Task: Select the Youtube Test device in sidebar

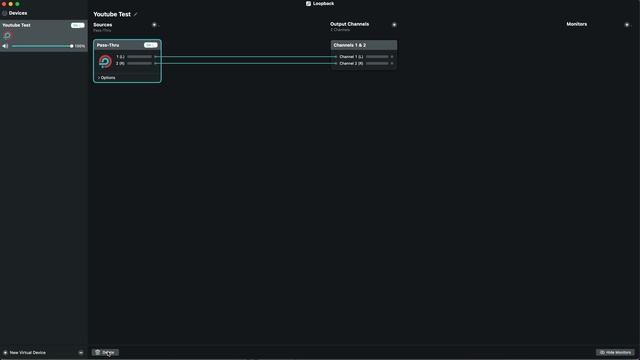Action: 44,36
